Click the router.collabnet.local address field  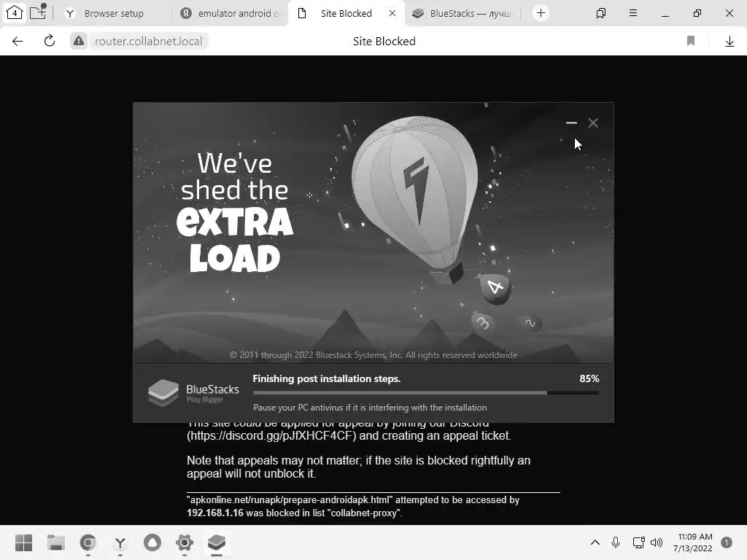[149, 42]
